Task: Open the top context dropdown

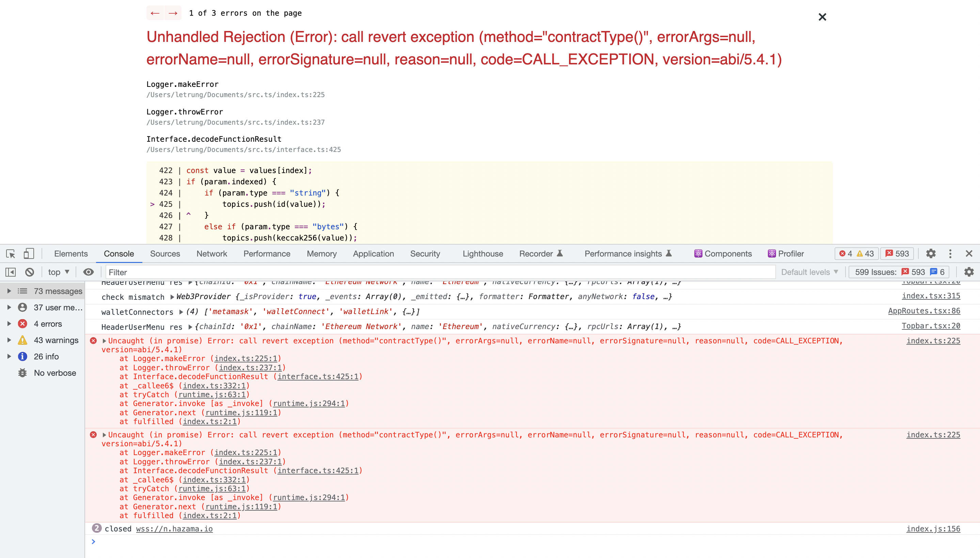Action: point(58,272)
